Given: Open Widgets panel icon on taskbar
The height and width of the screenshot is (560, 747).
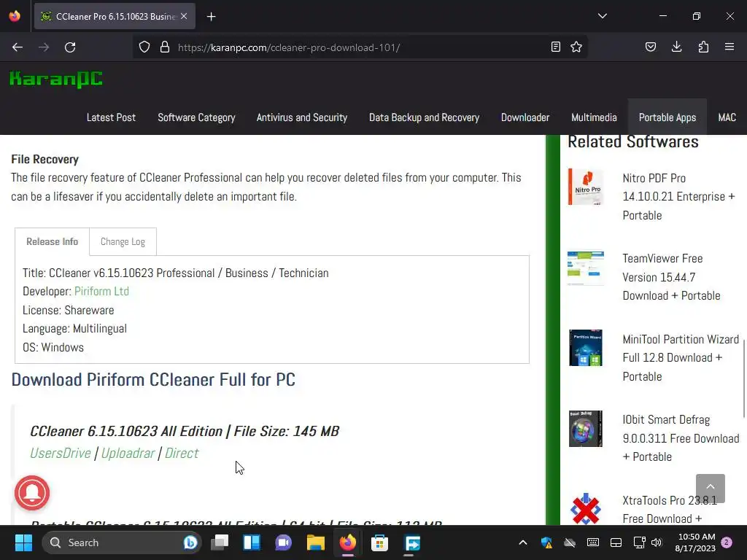Looking at the screenshot, I should 252,542.
